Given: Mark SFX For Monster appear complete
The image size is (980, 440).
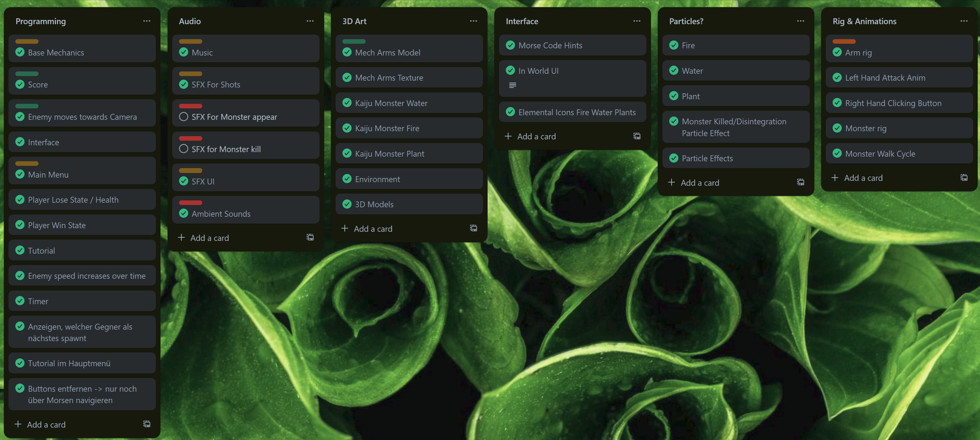Looking at the screenshot, I should pyautogui.click(x=183, y=117).
